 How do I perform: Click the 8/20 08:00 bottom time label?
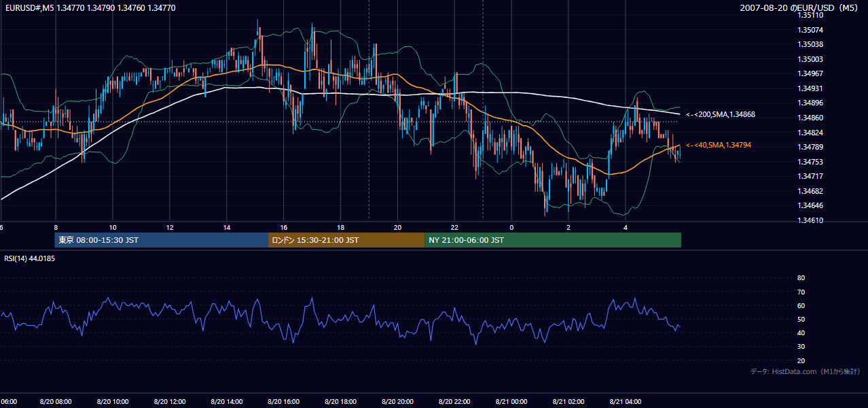coord(56,401)
